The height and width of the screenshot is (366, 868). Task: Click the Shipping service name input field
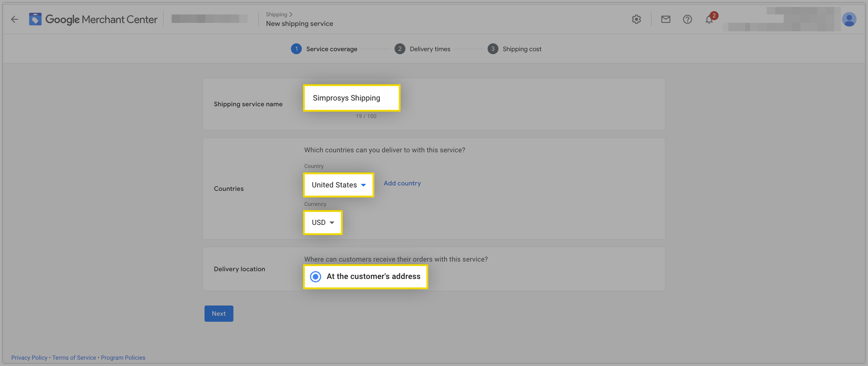352,98
